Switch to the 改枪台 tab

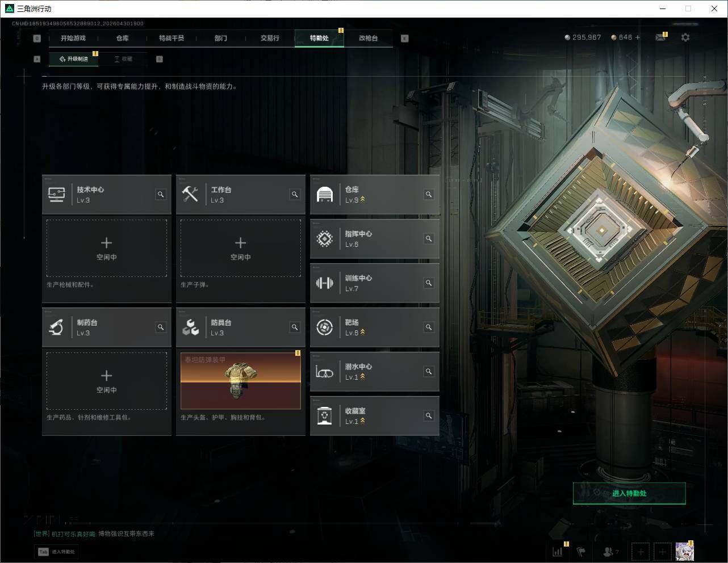point(368,38)
